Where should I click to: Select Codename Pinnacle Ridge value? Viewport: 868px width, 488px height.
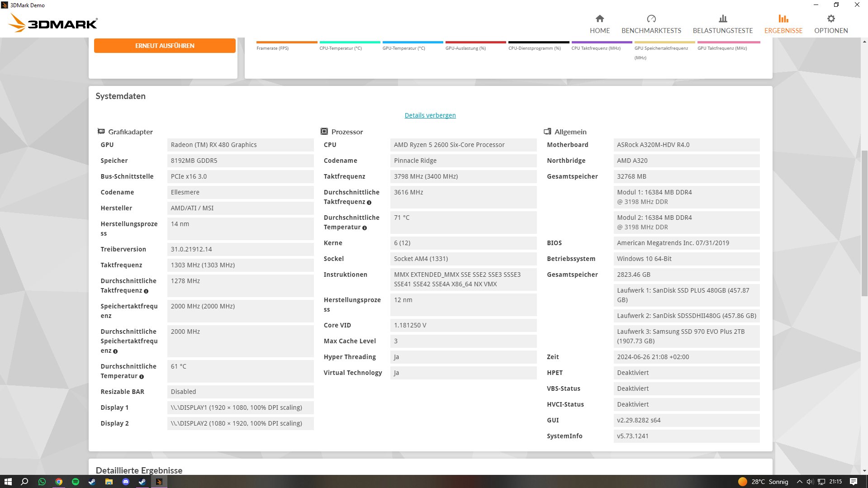(463, 161)
